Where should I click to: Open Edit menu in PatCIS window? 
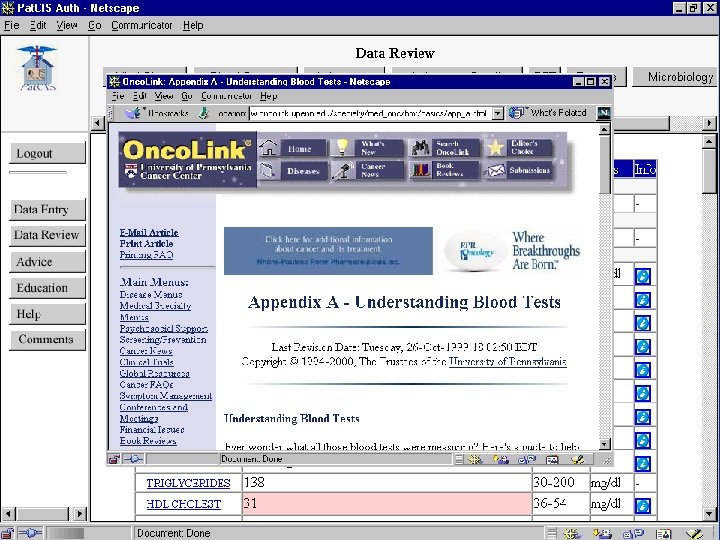click(38, 26)
